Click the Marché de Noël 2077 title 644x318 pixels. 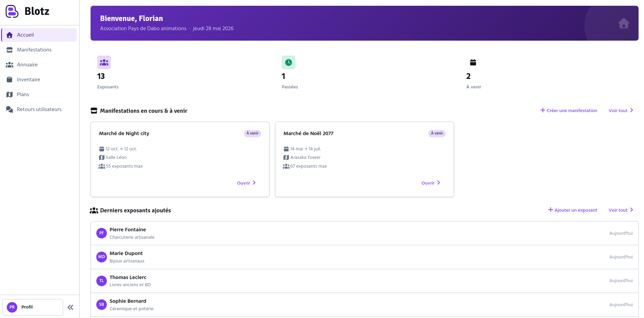(308, 133)
